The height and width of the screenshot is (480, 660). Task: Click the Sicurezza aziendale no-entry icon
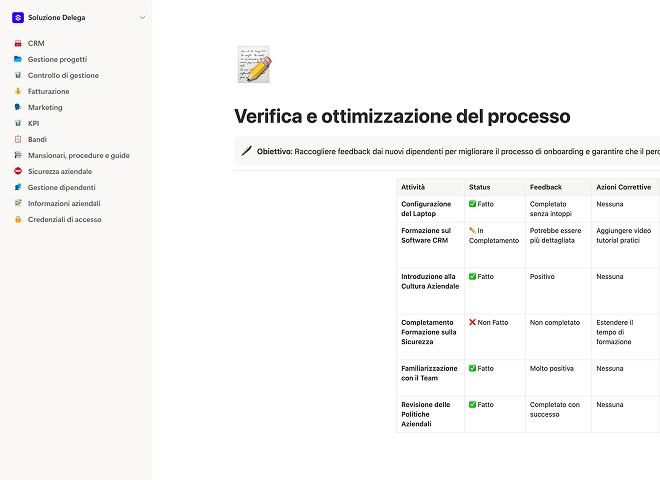pyautogui.click(x=18, y=171)
